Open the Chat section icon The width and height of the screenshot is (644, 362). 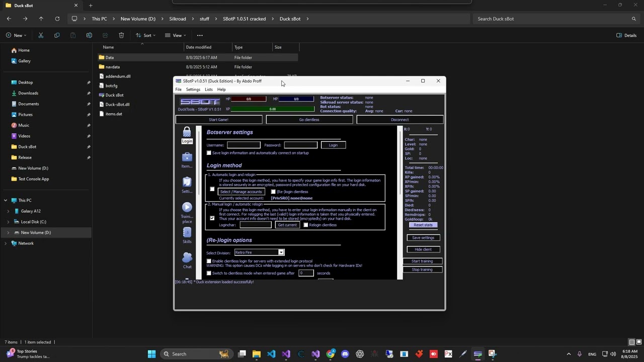tap(187, 257)
